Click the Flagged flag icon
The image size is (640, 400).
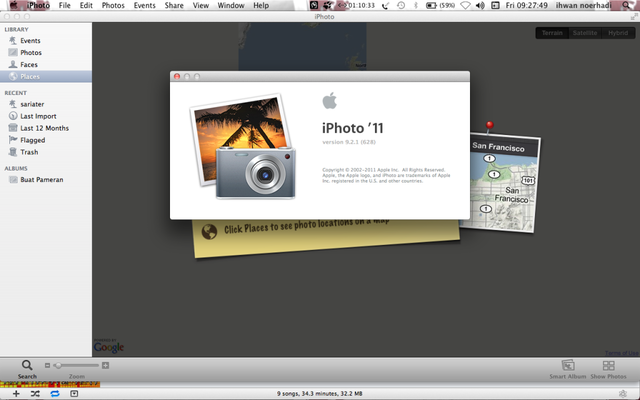coord(13,140)
